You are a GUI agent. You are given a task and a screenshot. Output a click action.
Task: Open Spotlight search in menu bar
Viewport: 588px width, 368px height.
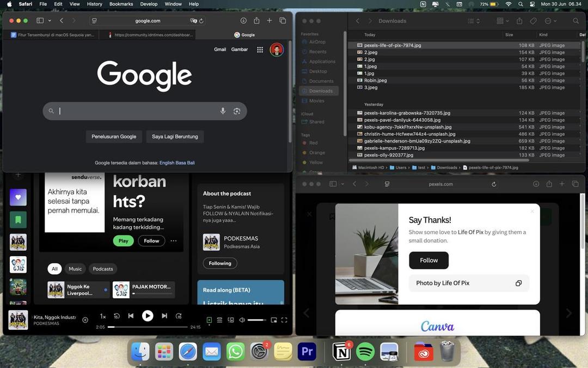click(x=520, y=4)
